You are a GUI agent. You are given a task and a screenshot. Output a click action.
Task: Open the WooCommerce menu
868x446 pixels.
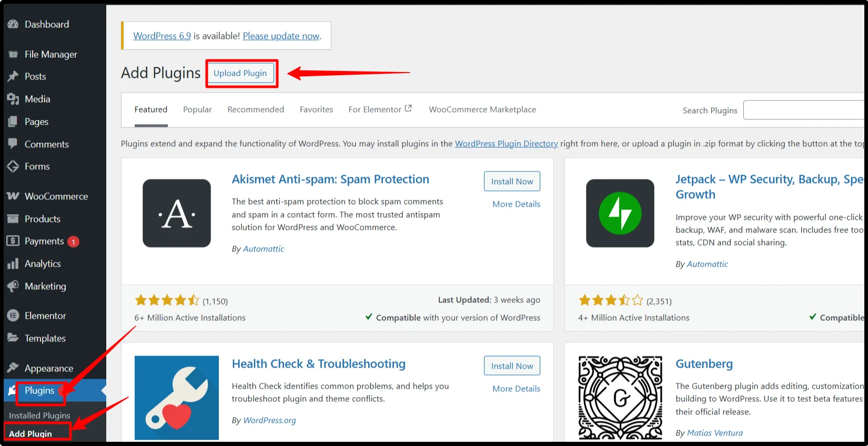pyautogui.click(x=56, y=196)
